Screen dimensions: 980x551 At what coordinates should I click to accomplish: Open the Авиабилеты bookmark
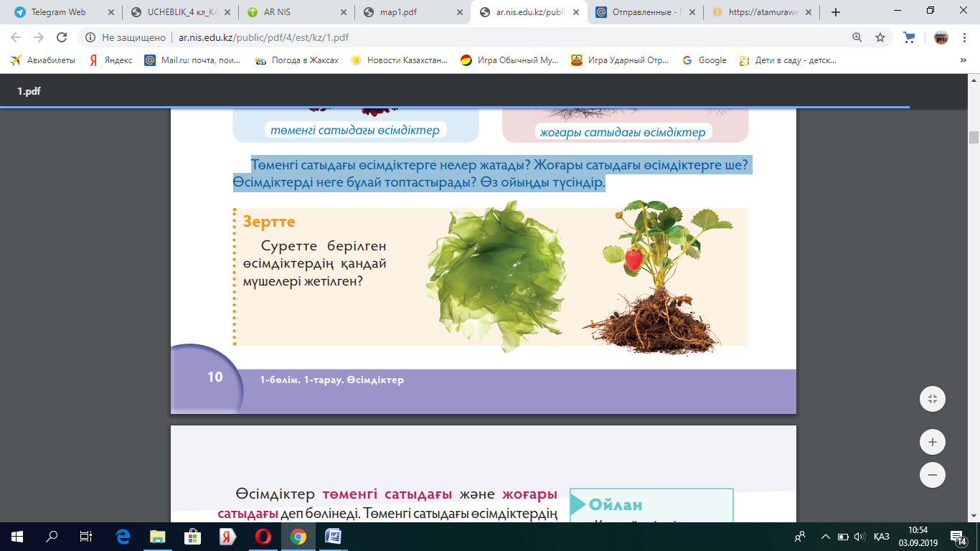[x=43, y=61]
